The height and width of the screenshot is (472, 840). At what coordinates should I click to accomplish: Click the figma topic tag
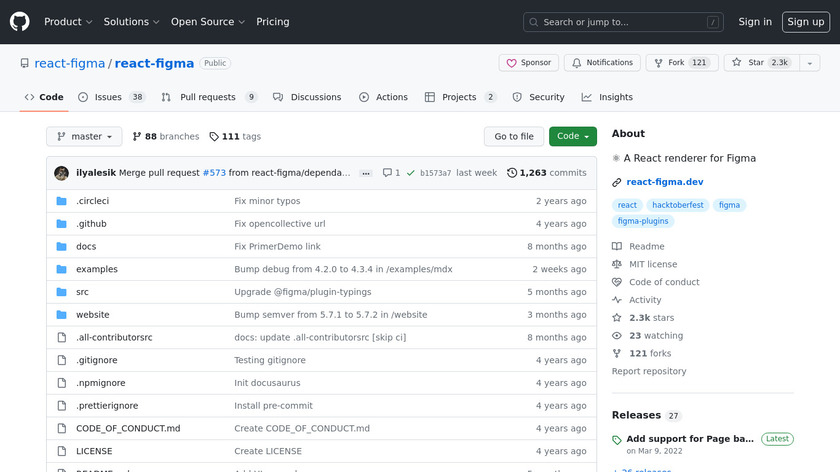tap(729, 205)
